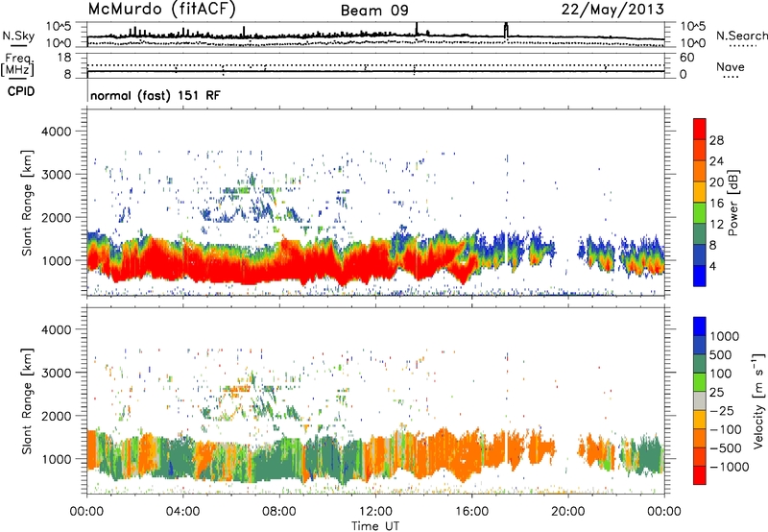This screenshot has height=532, width=768.
Task: Click the 'N.Search' legend label
Action: click(741, 36)
